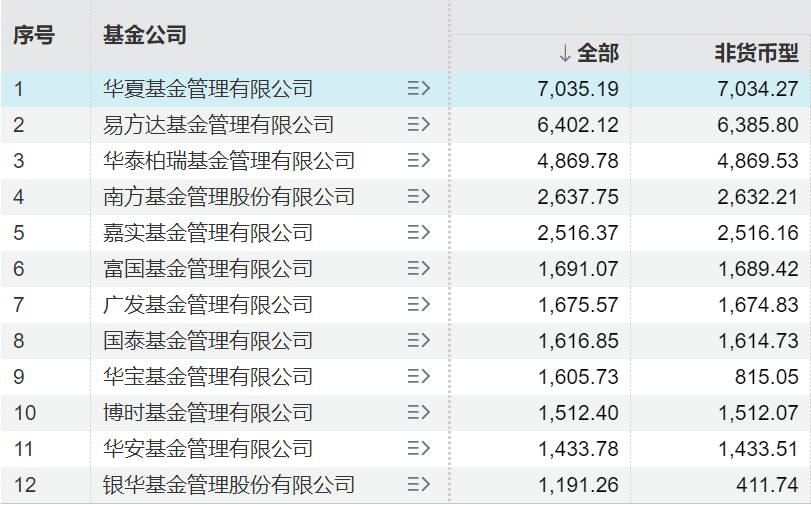This screenshot has width=811, height=505.
Task: Open details icon for 广发基金管理有限公司
Action: (418, 304)
